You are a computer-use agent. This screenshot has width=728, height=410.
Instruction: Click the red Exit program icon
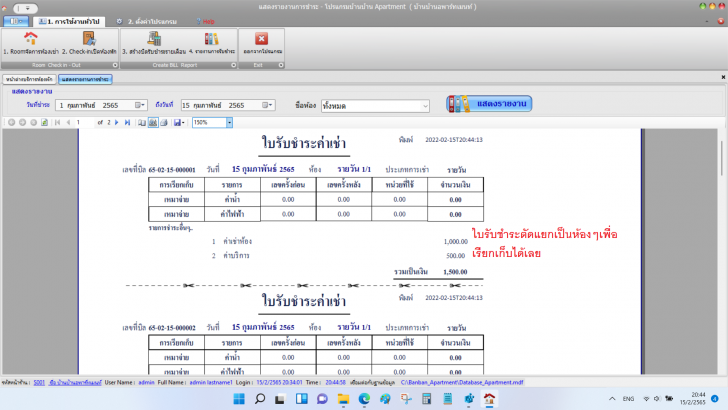261,39
